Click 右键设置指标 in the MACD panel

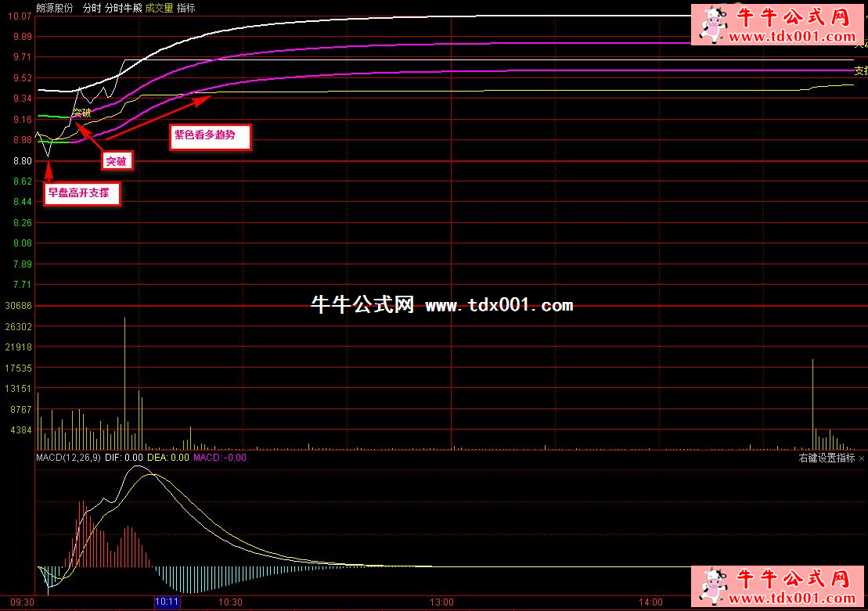pos(827,458)
